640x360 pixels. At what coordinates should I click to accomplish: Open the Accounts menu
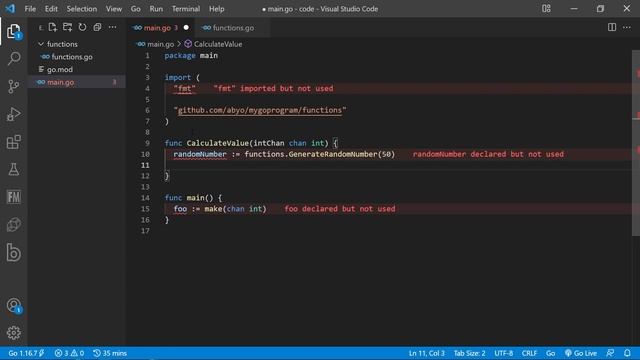tap(13, 305)
